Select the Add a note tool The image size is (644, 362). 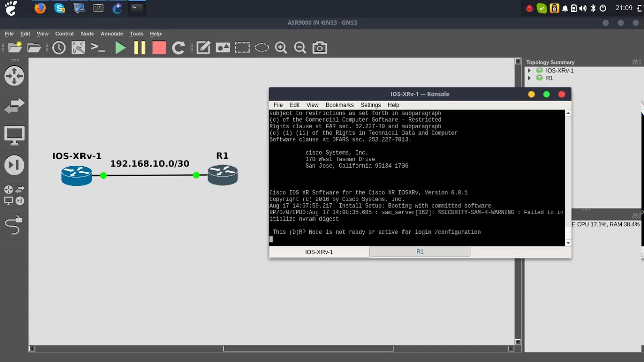(203, 48)
